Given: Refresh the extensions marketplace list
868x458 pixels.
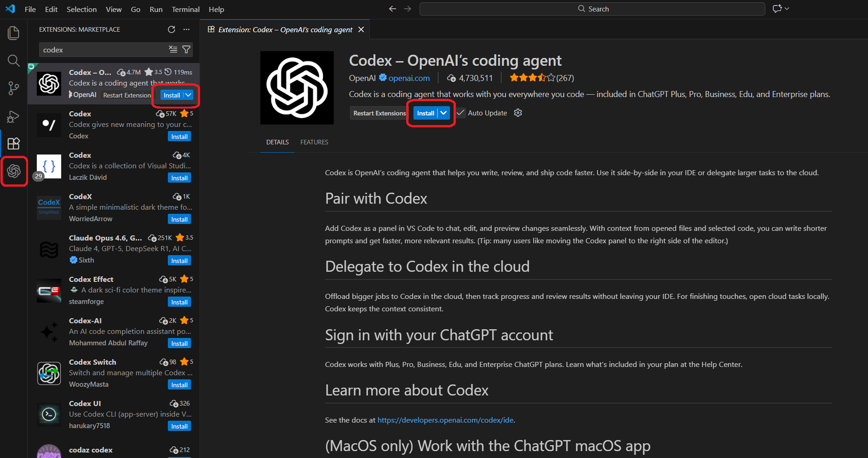Looking at the screenshot, I should (172, 29).
